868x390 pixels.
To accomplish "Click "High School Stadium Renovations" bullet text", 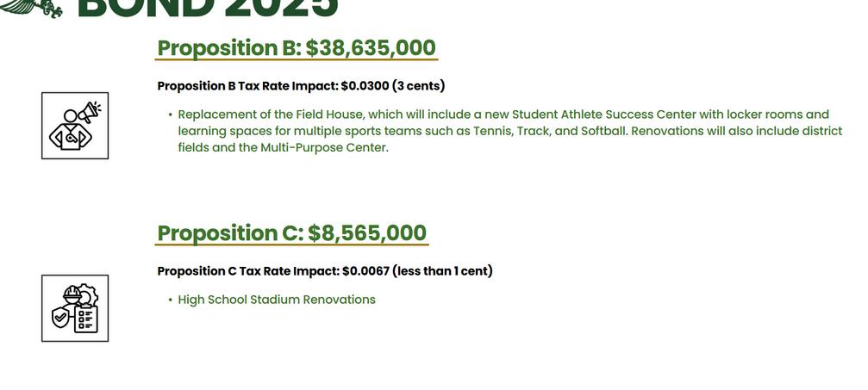I will pos(277,300).
